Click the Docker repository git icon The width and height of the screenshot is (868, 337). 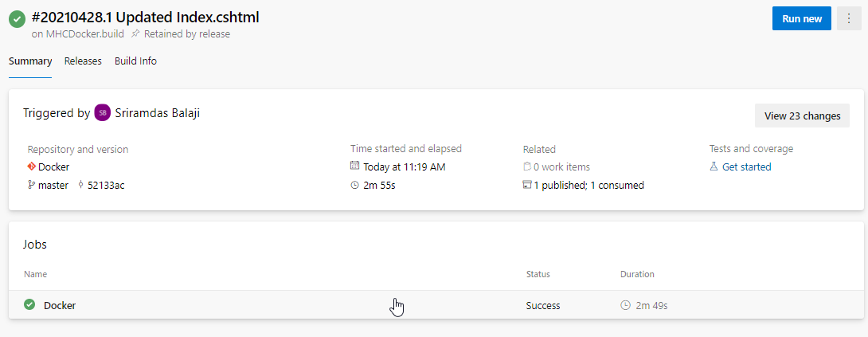pyautogui.click(x=32, y=167)
